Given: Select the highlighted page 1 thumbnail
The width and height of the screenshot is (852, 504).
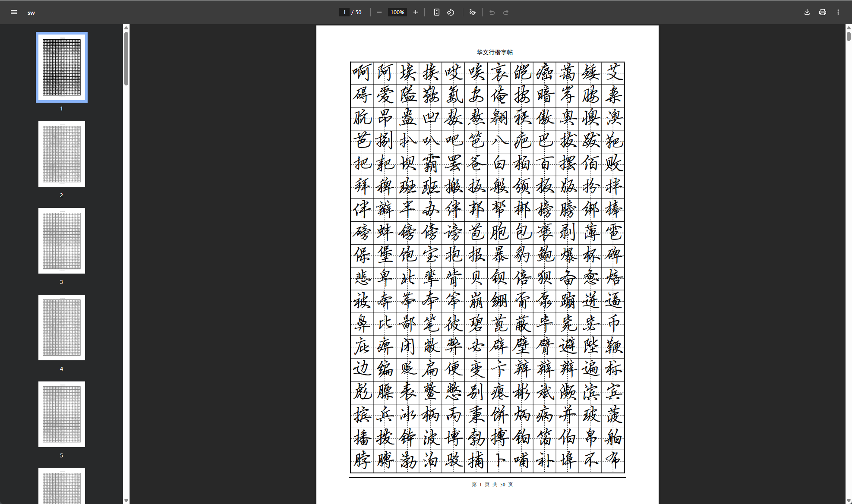Looking at the screenshot, I should [62, 67].
